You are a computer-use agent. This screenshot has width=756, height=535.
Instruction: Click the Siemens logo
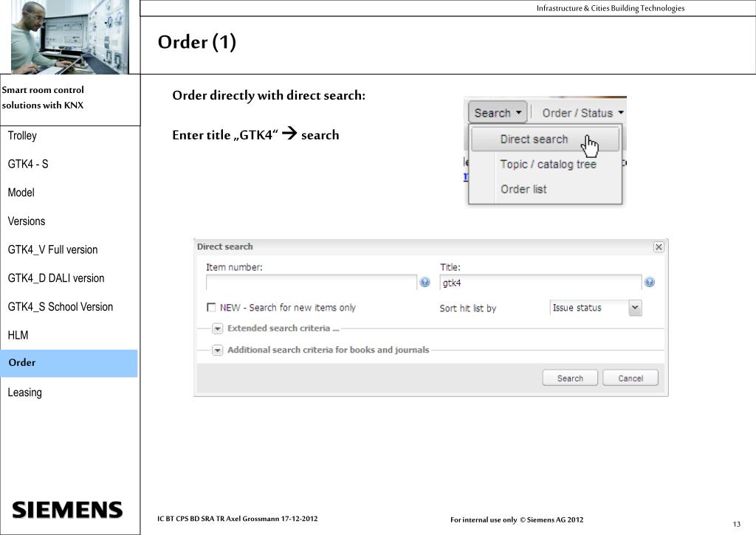(67, 510)
